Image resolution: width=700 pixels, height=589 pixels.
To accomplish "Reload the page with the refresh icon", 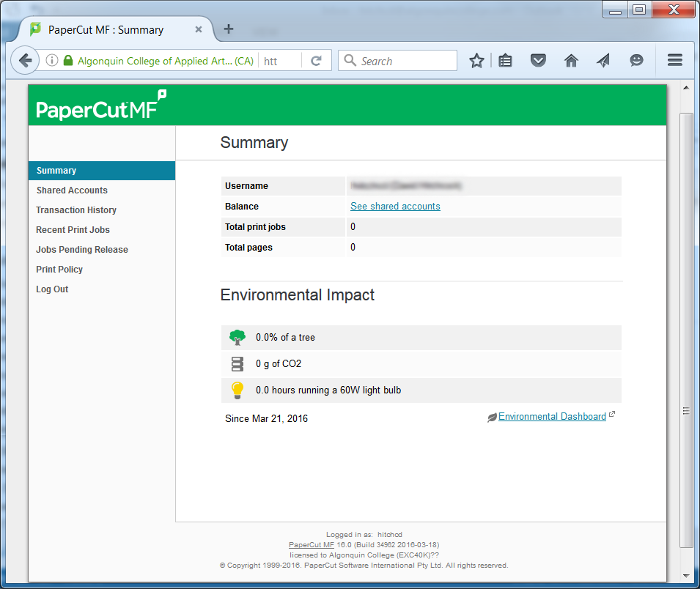I will click(316, 61).
